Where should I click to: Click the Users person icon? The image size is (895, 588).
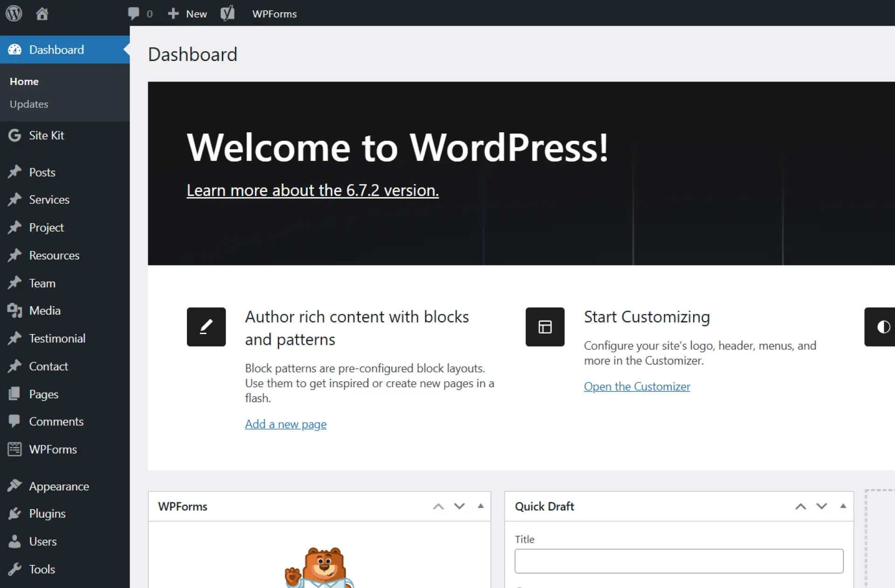click(14, 541)
